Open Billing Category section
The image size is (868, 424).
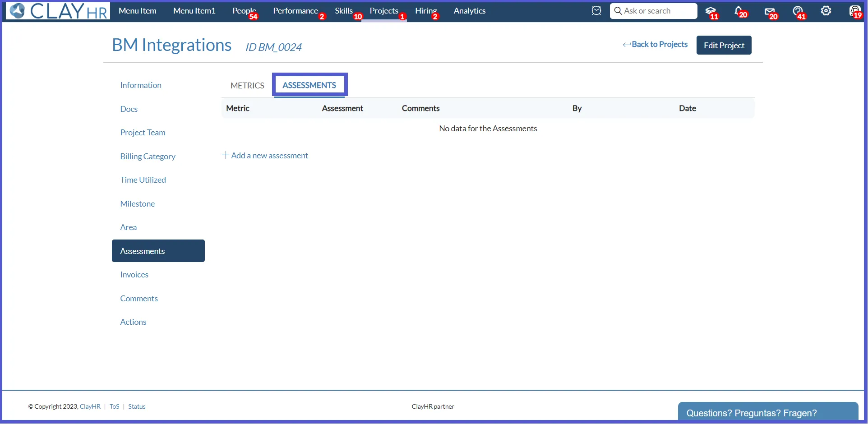point(148,157)
